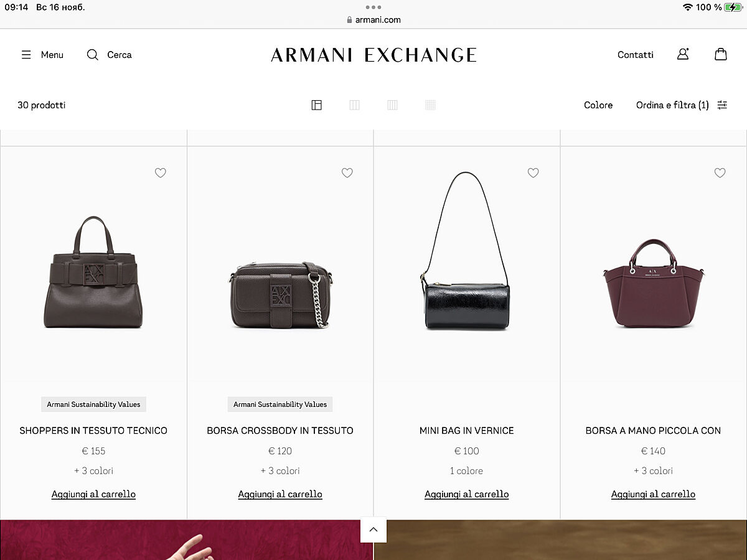This screenshot has width=747, height=560.
Task: Tap the armani.com address bar
Action: tap(374, 20)
